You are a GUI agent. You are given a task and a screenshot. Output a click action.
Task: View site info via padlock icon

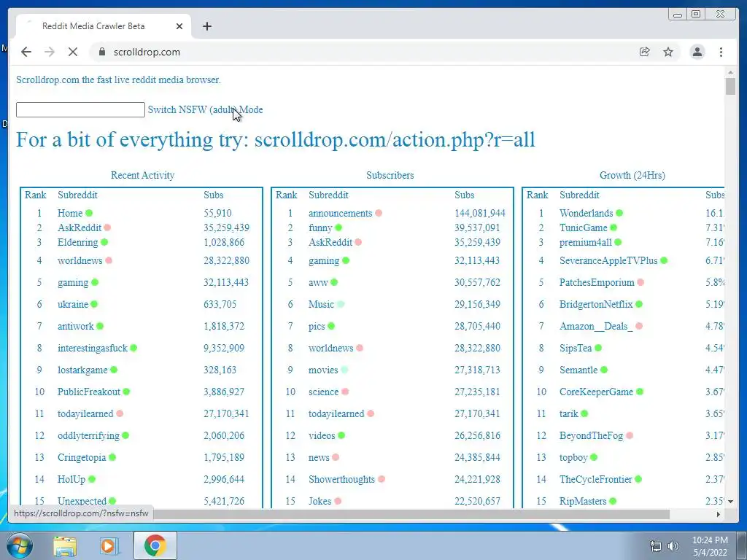click(x=101, y=52)
